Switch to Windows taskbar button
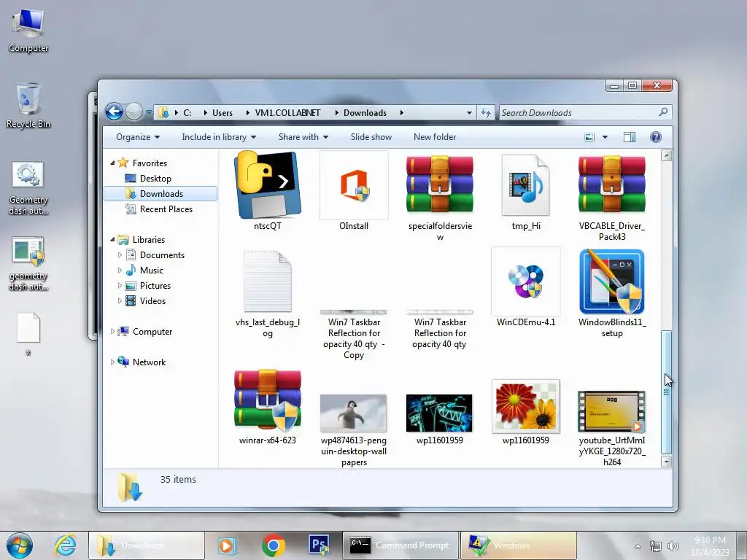 [519, 545]
